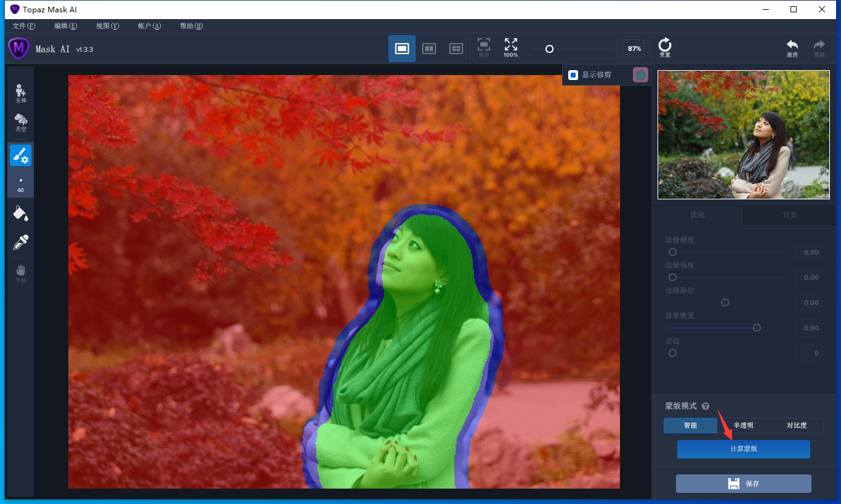This screenshot has height=504, width=841.
Task: Switch to the 背景 tab
Action: coord(789,215)
